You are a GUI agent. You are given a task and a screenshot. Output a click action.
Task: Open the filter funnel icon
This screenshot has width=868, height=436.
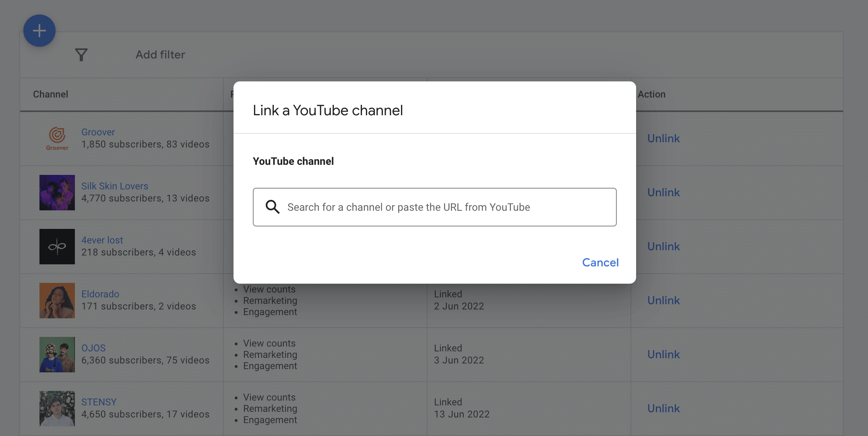point(81,55)
